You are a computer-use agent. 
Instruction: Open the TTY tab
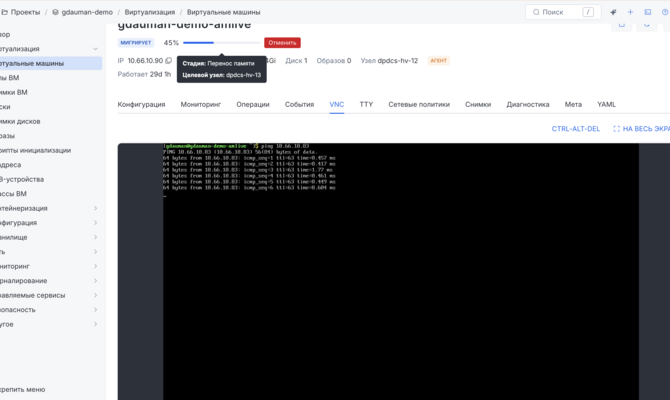click(x=366, y=104)
